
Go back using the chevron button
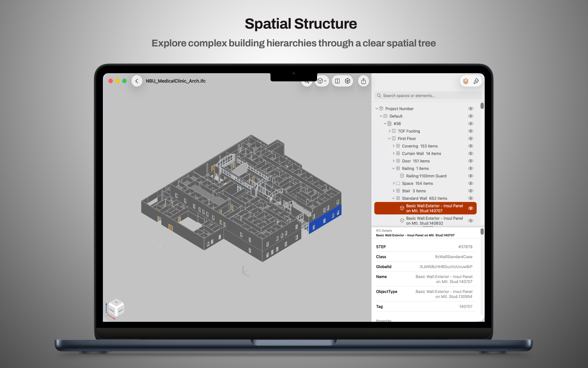point(137,81)
